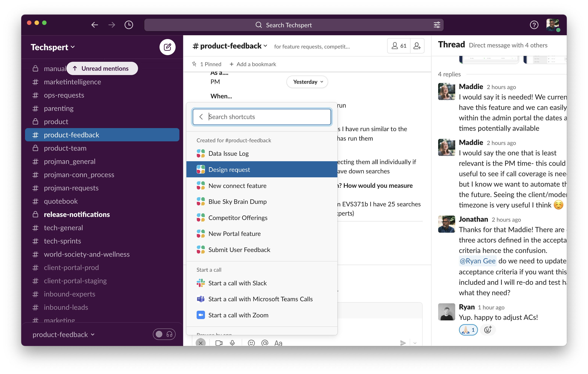The width and height of the screenshot is (588, 374).
Task: Open the private product channel
Action: [x=102, y=122]
